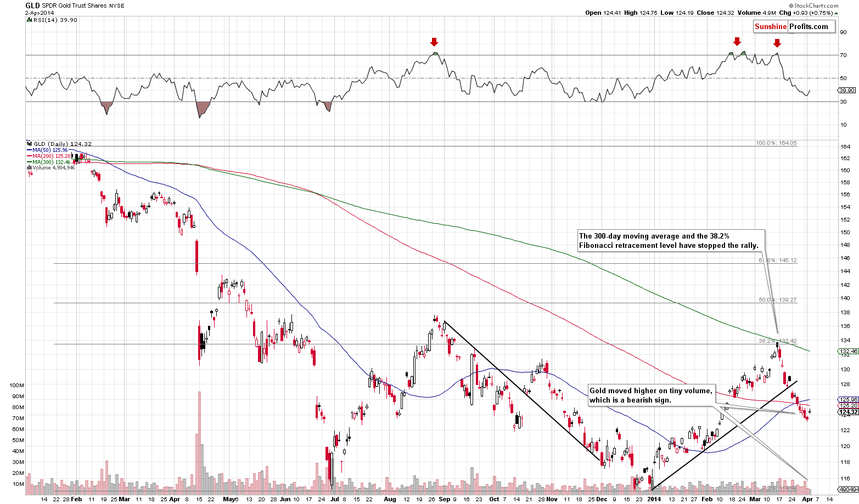The width and height of the screenshot is (859, 504).
Task: Click the 39.90 RSI value tag
Action: pos(847,90)
